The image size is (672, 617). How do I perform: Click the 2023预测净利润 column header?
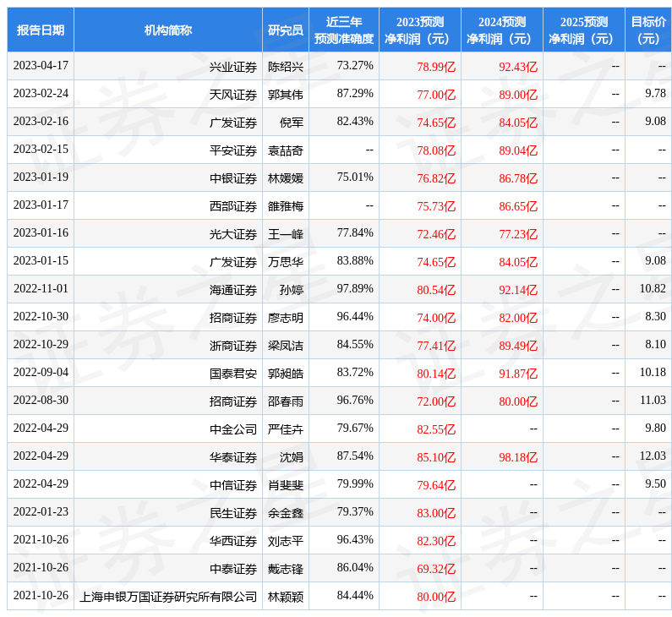[x=420, y=30]
